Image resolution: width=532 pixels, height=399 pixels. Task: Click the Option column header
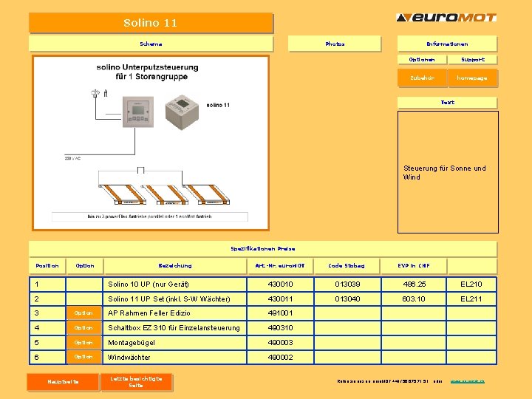pos(85,266)
